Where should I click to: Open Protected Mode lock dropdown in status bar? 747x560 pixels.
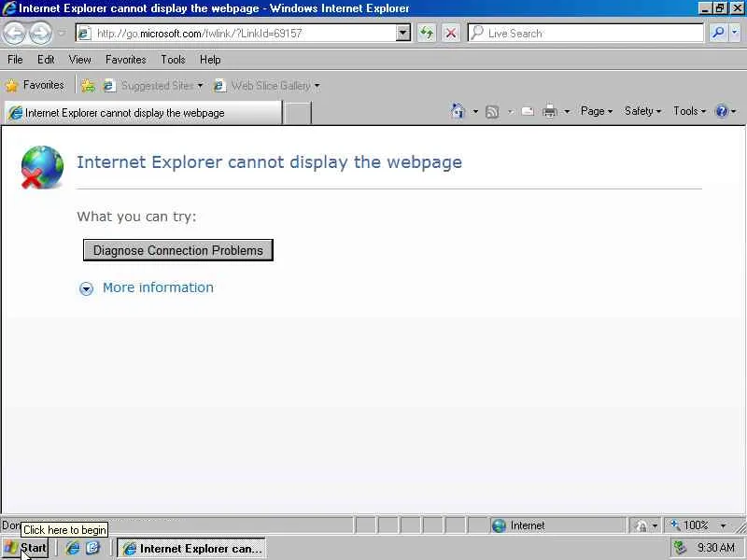click(646, 525)
